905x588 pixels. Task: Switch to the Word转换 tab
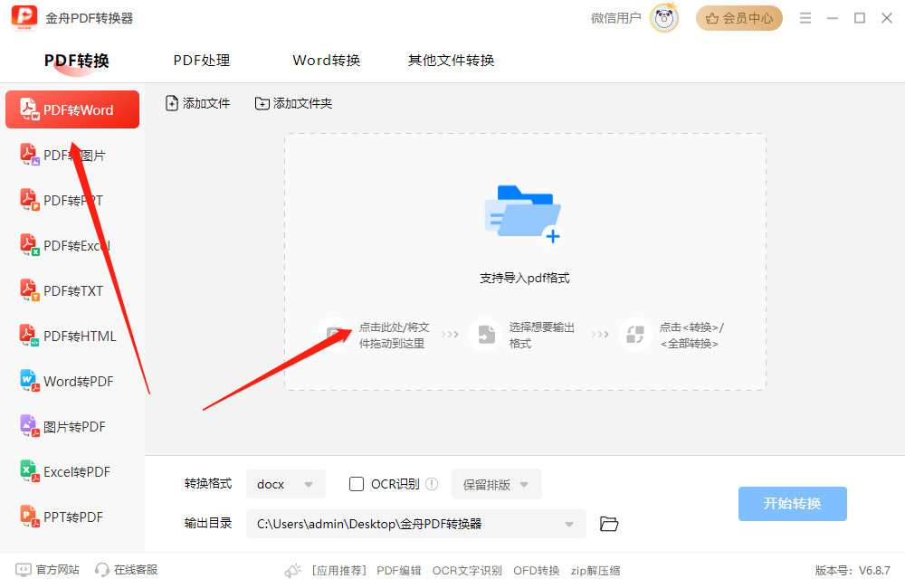[327, 61]
